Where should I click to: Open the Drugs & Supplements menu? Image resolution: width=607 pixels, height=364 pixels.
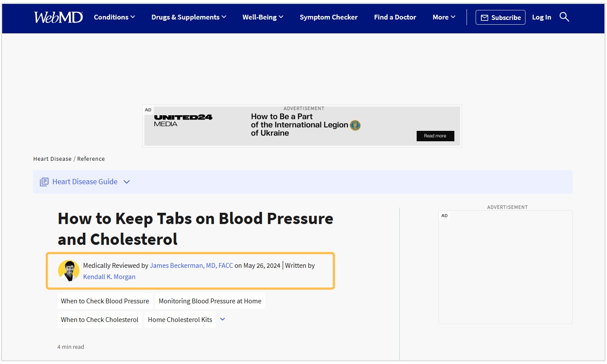click(189, 17)
